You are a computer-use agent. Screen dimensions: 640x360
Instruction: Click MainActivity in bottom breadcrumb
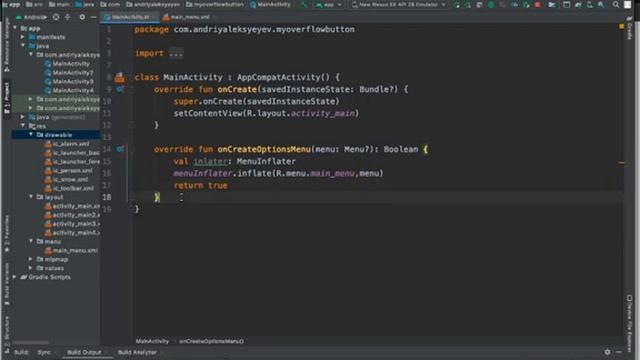tap(152, 341)
